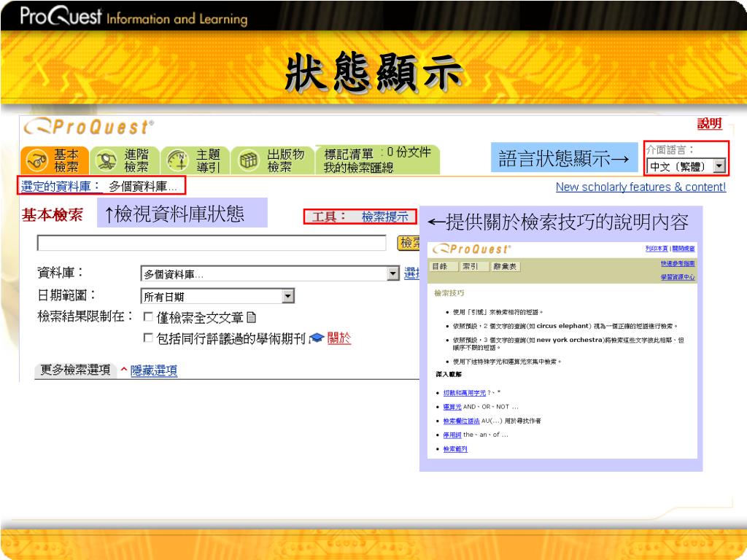Click the 進階檢索 tab icon
This screenshot has height=560, width=747.
pos(107,160)
